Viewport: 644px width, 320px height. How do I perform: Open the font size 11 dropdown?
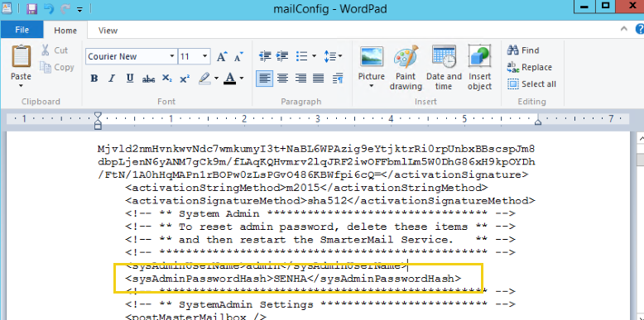[205, 56]
